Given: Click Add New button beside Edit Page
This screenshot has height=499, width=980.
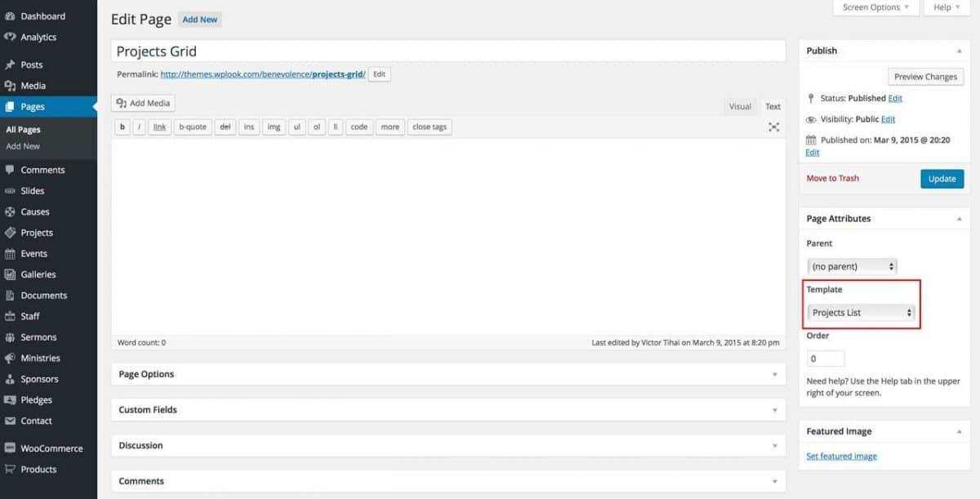Looking at the screenshot, I should 200,20.
